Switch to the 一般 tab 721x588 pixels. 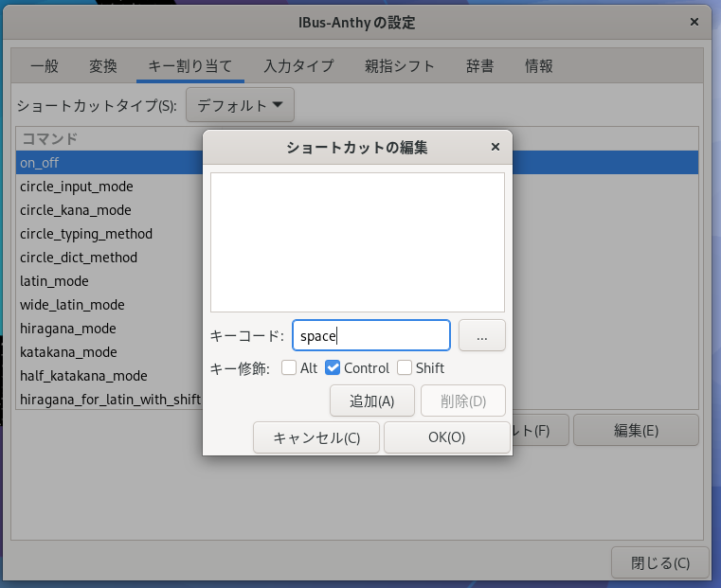(x=45, y=66)
